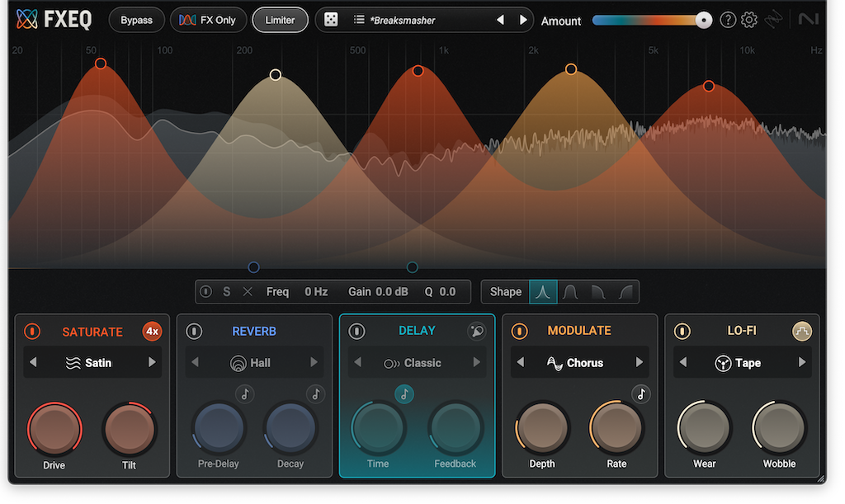Toggle the note sync icon above Delay Time
The width and height of the screenshot is (845, 504).
(404, 394)
